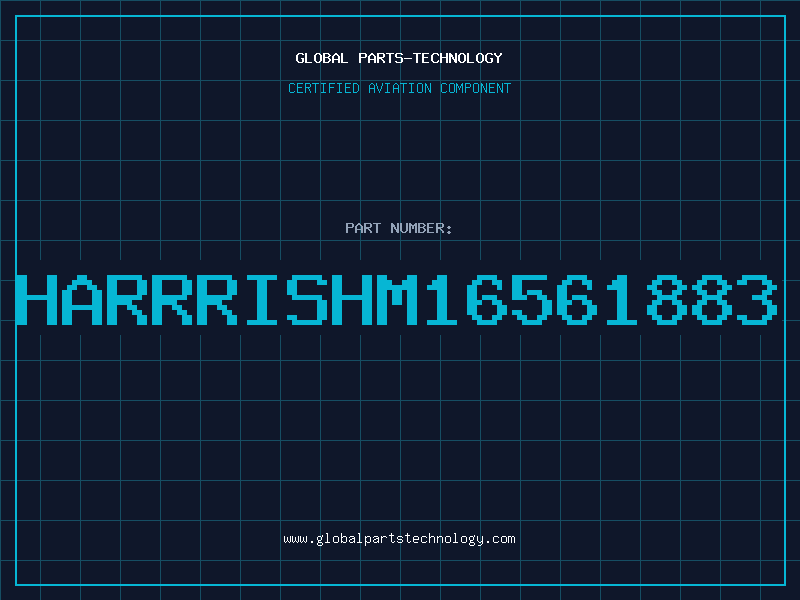Click the word GLOBAL in the header

pyautogui.click(x=321, y=58)
